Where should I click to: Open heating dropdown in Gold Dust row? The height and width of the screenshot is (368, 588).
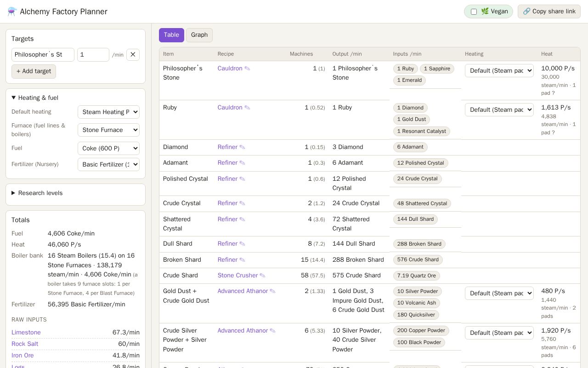click(499, 293)
